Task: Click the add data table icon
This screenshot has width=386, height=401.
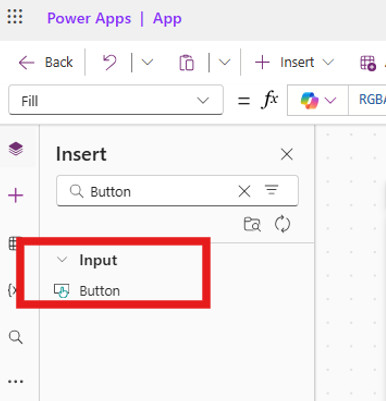Action: click(x=368, y=63)
